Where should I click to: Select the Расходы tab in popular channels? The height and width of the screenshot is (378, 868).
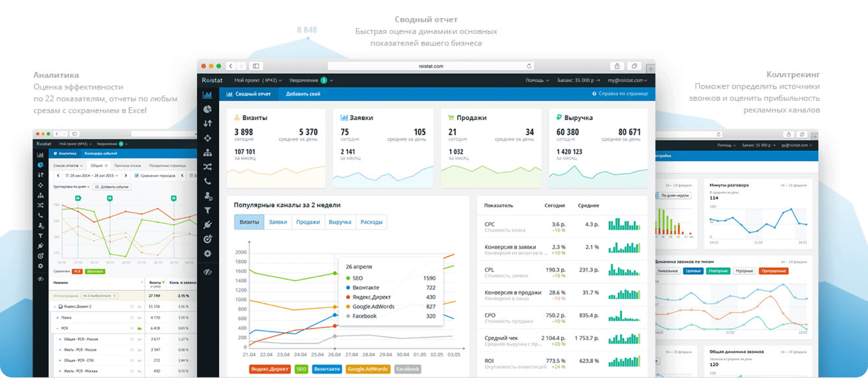(371, 222)
